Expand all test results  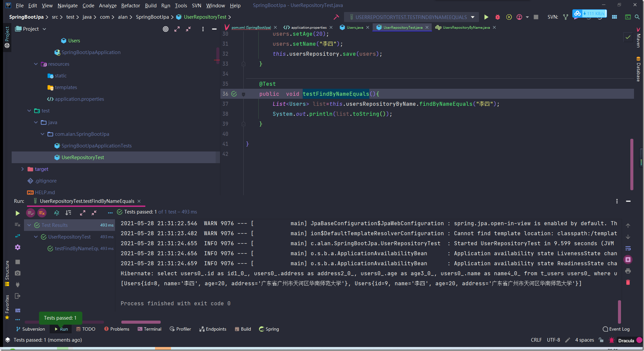[83, 213]
